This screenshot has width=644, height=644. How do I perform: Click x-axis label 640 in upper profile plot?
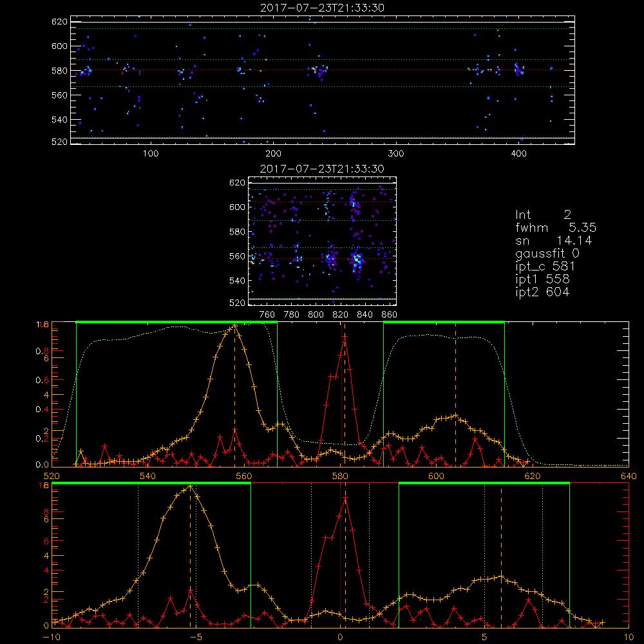629,477
